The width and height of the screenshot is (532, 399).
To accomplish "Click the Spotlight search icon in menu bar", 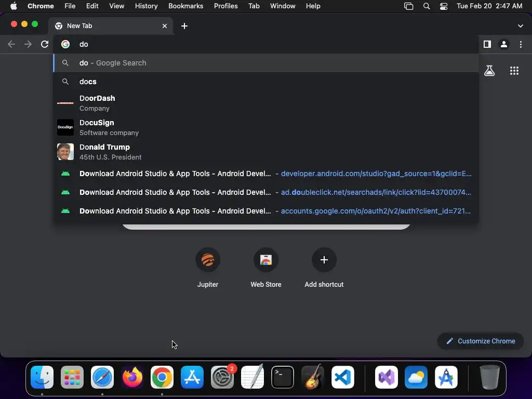I will (x=427, y=6).
